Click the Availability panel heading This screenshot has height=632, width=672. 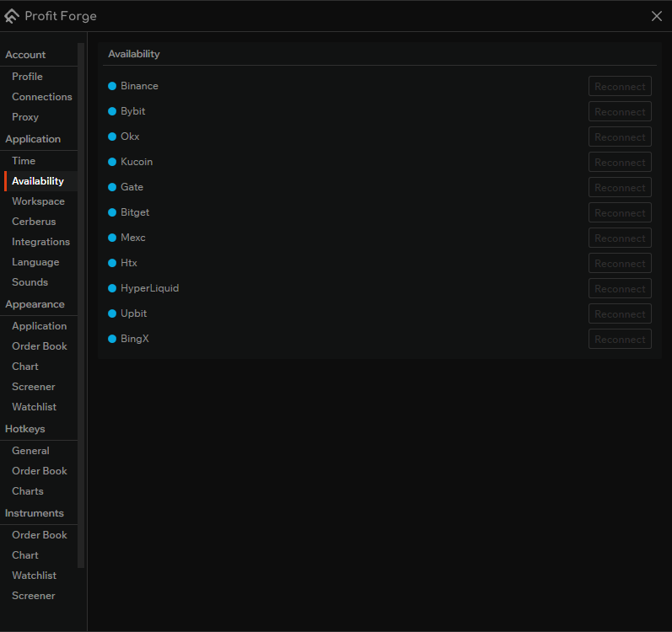134,54
